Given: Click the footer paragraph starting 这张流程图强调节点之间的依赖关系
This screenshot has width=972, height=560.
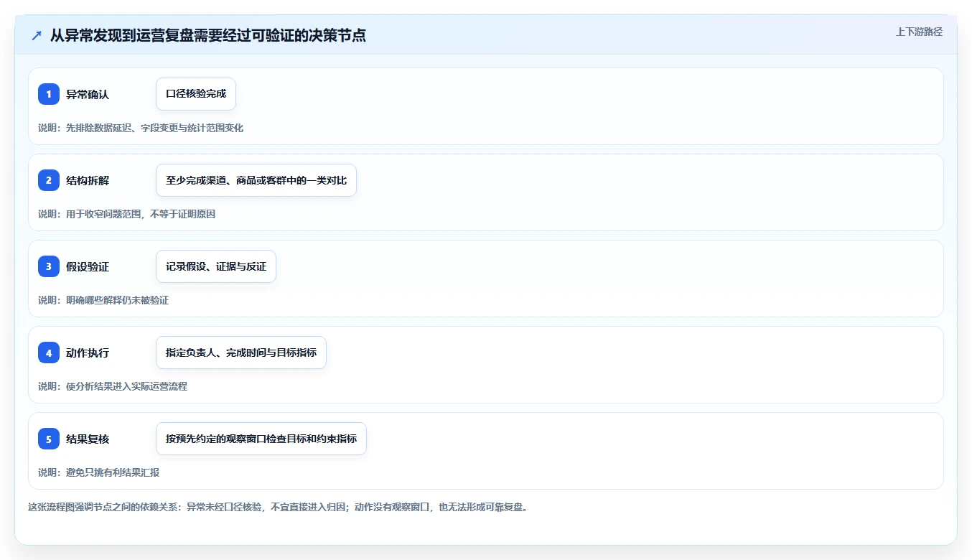Looking at the screenshot, I should 278,507.
